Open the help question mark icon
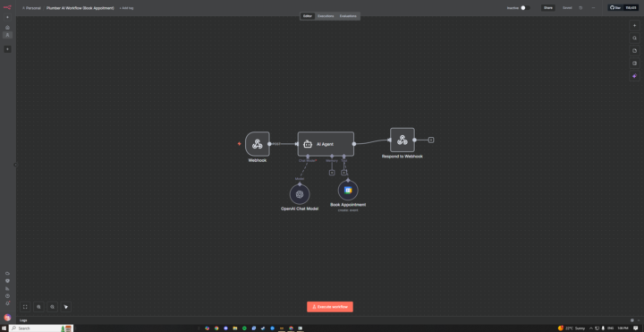Image resolution: width=644 pixels, height=332 pixels. tap(7, 296)
